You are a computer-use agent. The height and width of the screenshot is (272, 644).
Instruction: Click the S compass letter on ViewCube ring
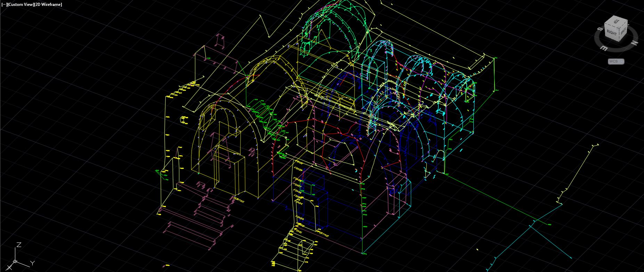click(600, 29)
